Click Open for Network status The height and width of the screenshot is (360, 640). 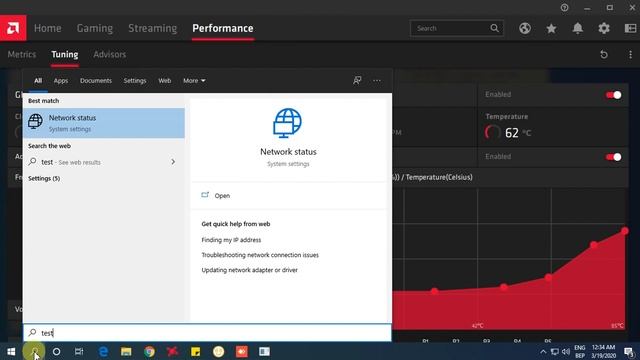pos(222,196)
